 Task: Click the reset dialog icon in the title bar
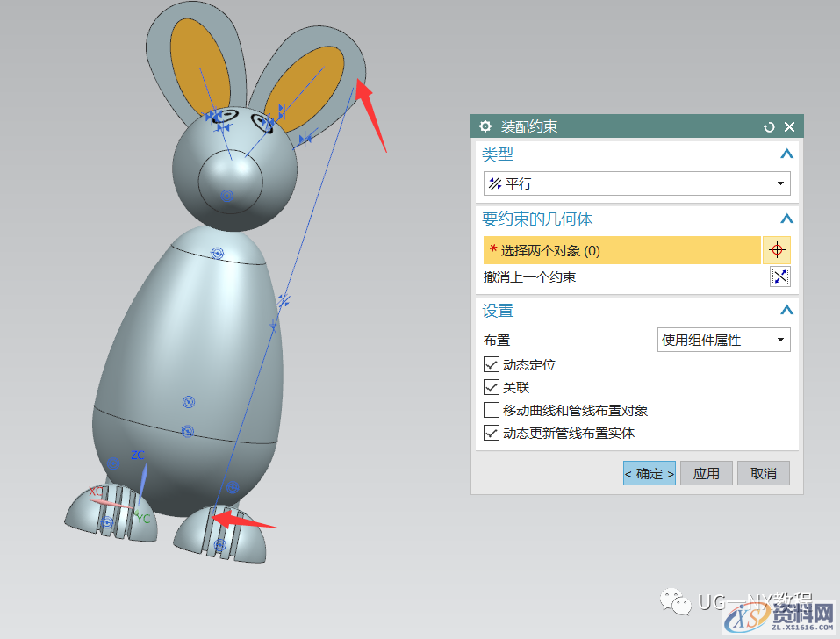[769, 126]
